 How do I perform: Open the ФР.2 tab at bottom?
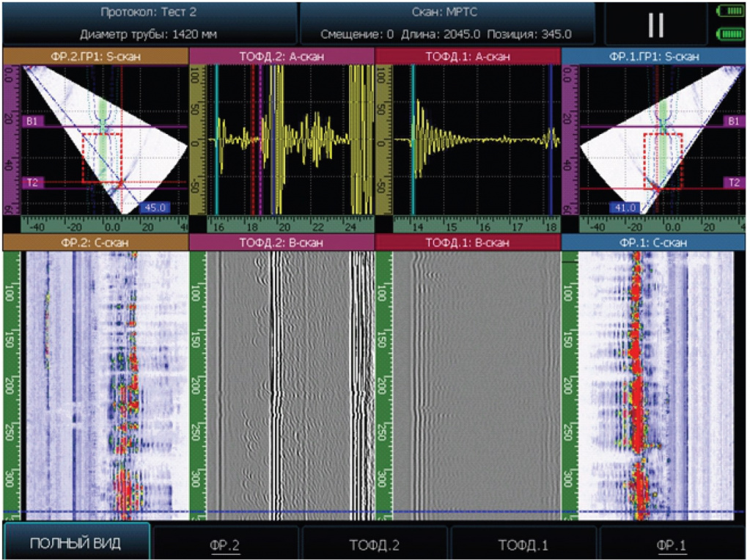click(x=225, y=545)
